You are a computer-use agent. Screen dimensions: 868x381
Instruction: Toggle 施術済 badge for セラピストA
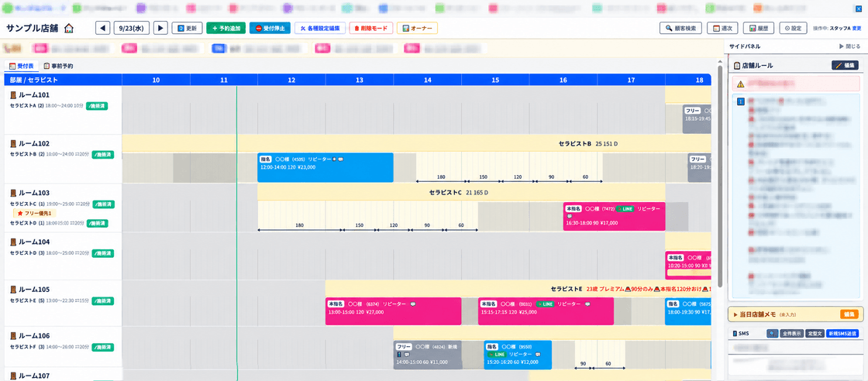tap(96, 105)
